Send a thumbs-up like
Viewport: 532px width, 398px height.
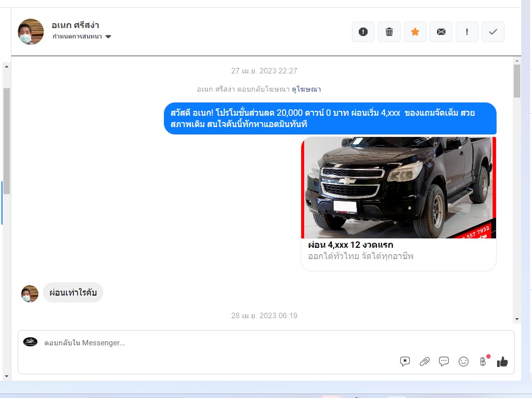click(x=502, y=362)
